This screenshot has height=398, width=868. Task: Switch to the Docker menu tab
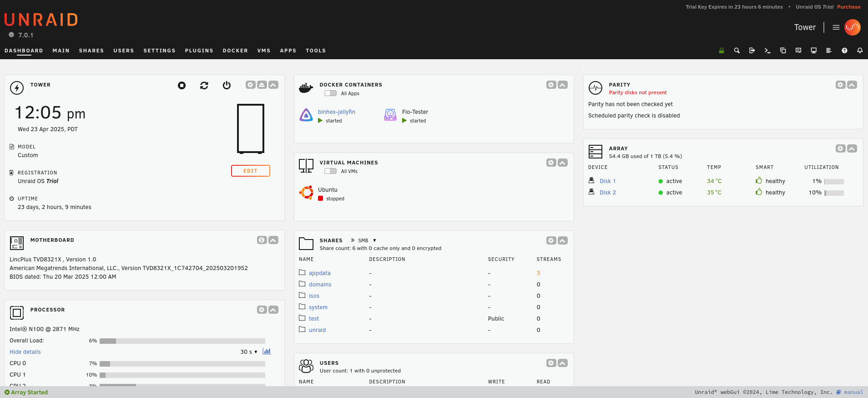click(235, 51)
